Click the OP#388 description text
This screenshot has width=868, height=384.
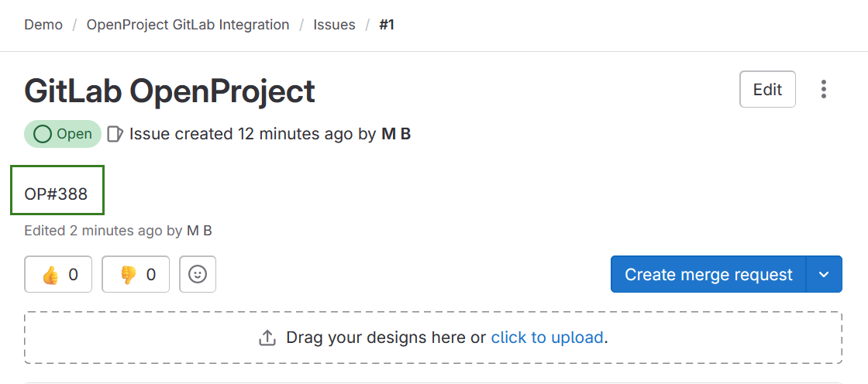57,194
